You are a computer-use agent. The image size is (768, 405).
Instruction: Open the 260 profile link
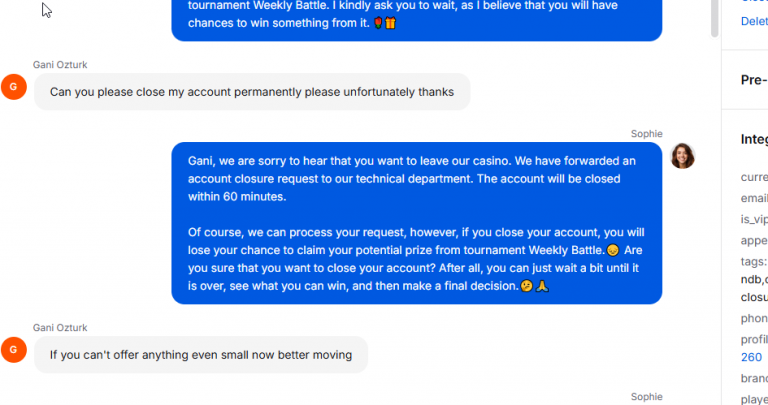(751, 357)
